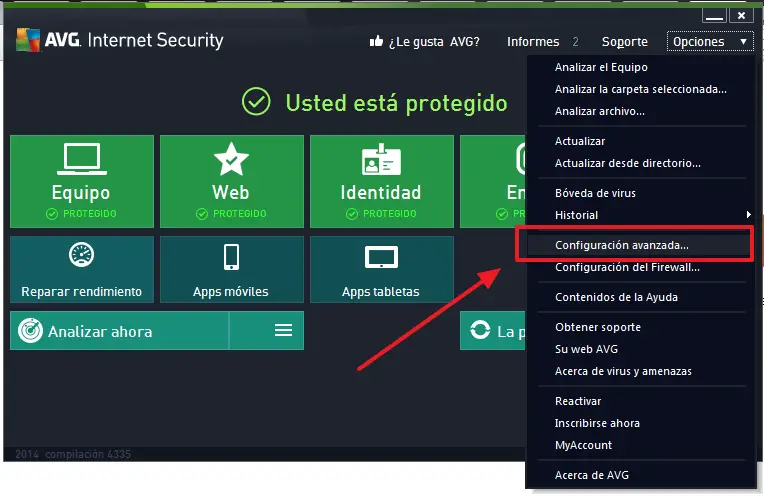Choose Reactivar from menu
The width and height of the screenshot is (764, 500).
coord(578,401)
